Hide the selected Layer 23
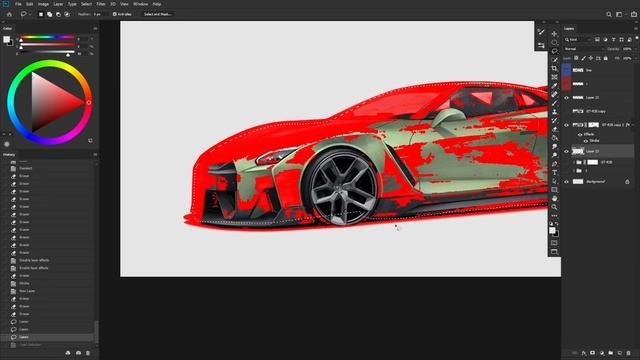This screenshot has width=640, height=360. click(566, 151)
